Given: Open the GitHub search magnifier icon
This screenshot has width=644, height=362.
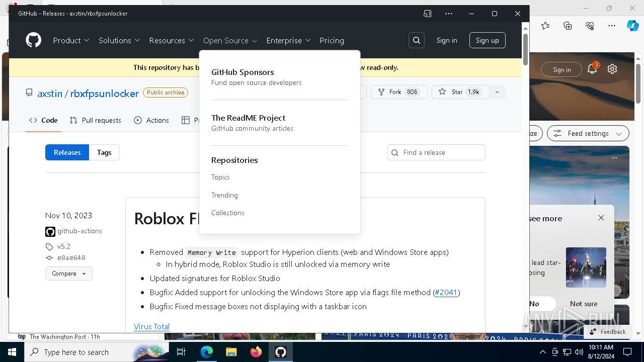Looking at the screenshot, I should 417,40.
